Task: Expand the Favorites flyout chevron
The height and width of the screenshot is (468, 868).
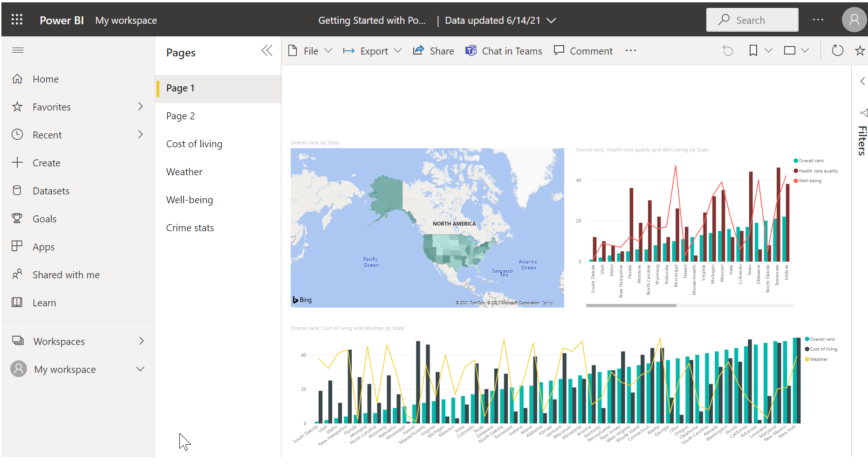Action: tap(140, 107)
